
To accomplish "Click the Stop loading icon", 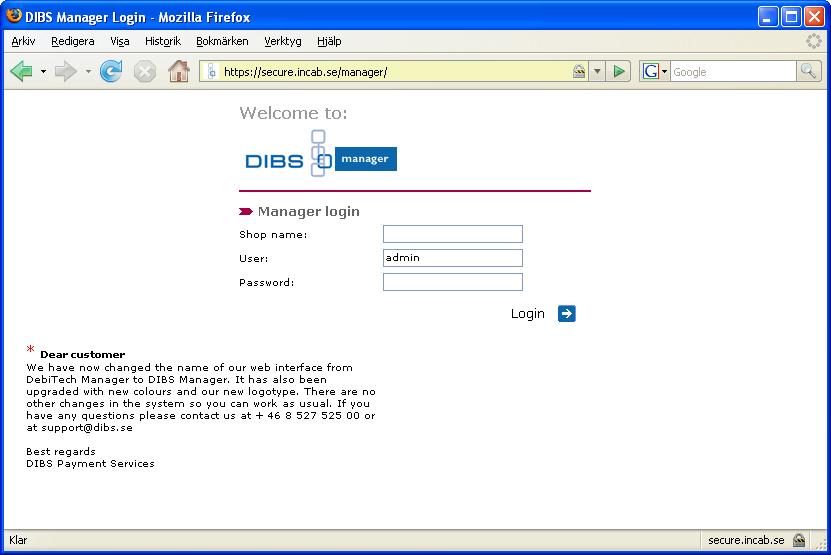I will (x=145, y=72).
